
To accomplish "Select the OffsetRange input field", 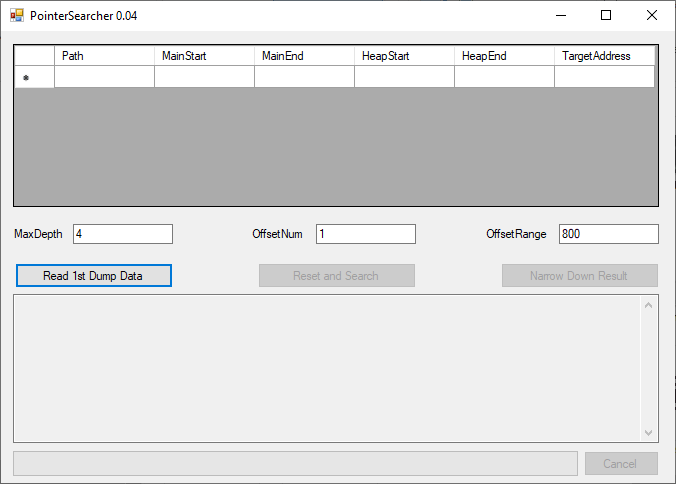I will coord(608,234).
